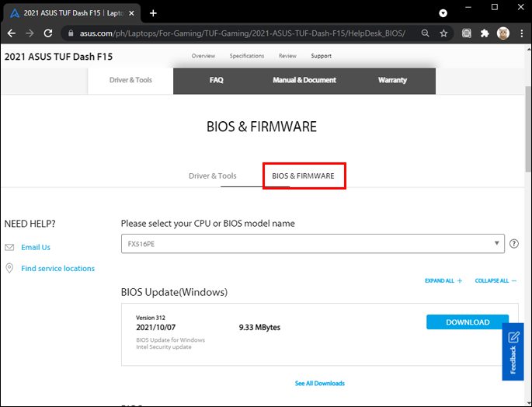Viewport: 532px width, 407px height.
Task: Reload the ASUS support page
Action: [x=48, y=33]
